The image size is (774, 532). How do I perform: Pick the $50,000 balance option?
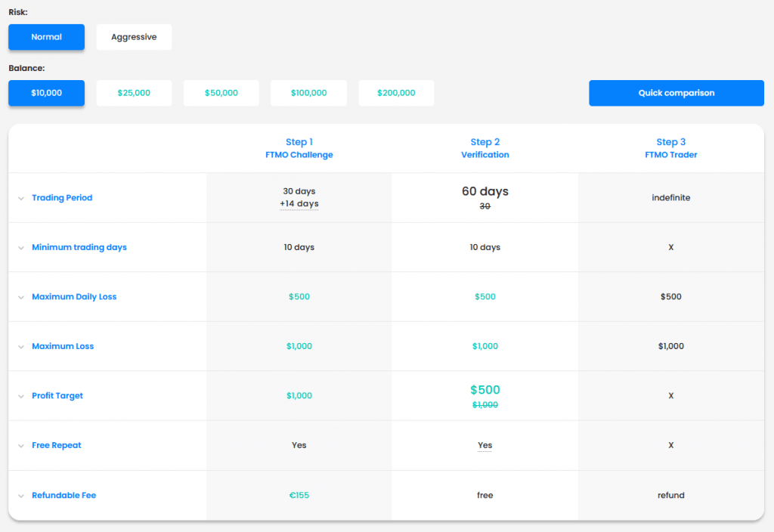coord(221,93)
